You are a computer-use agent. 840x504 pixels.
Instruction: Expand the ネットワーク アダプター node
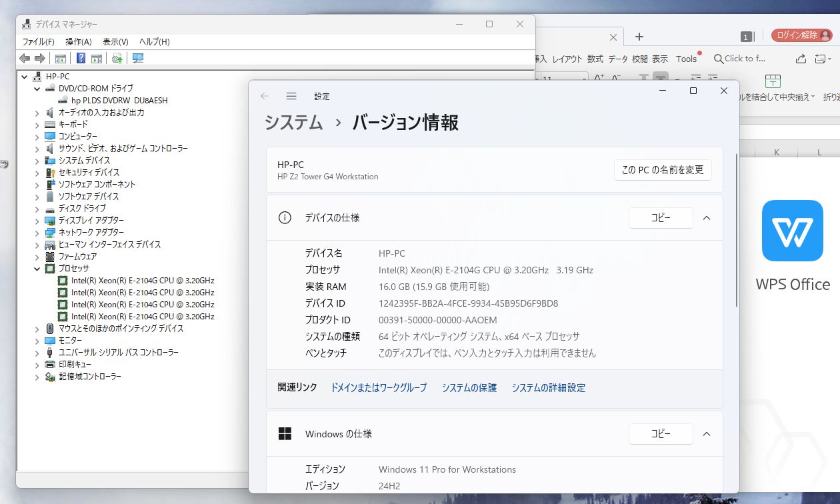coord(37,233)
